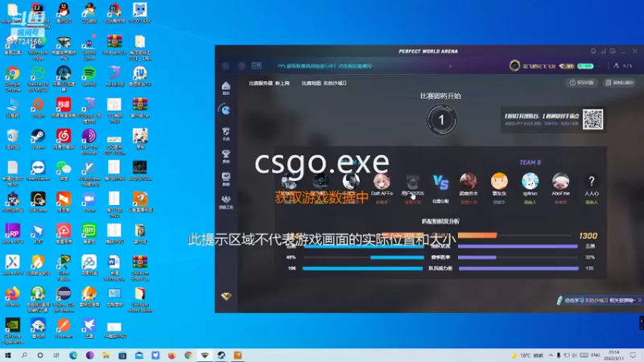644x362 pixels.
Task: Click the signal bars icon in Arena title bar
Action: coord(603,51)
